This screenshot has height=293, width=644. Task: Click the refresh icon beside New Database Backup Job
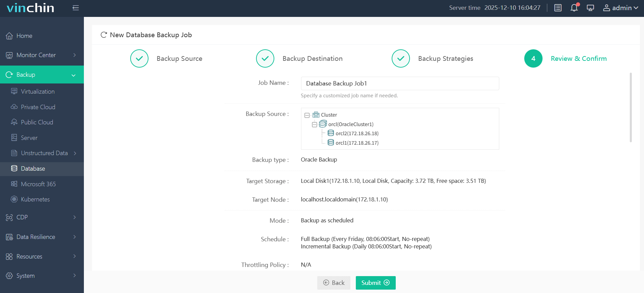[x=103, y=35]
